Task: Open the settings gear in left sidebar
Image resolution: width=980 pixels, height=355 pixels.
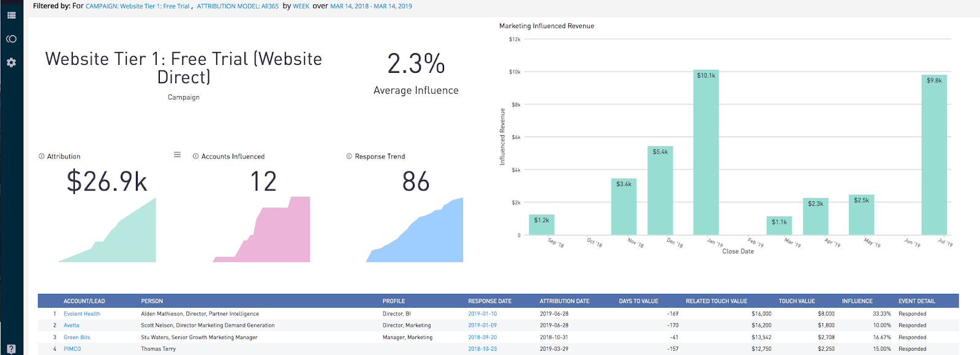Action: point(11,62)
